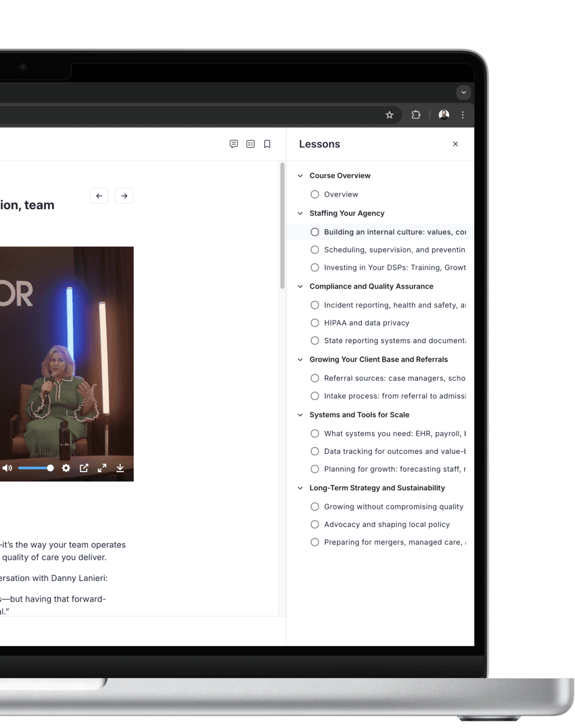Open the Overview lesson
Image resolution: width=575 pixels, height=728 pixels.
(x=341, y=194)
